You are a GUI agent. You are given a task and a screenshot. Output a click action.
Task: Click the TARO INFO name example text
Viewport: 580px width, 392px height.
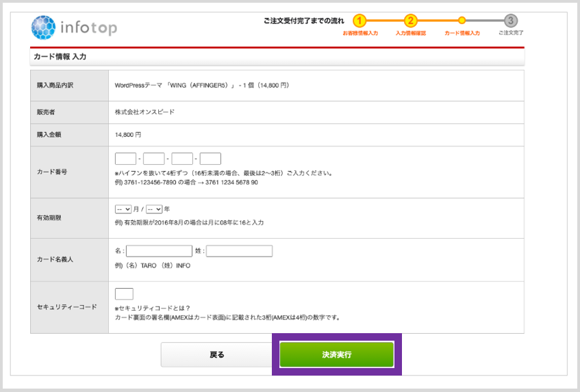(x=153, y=265)
